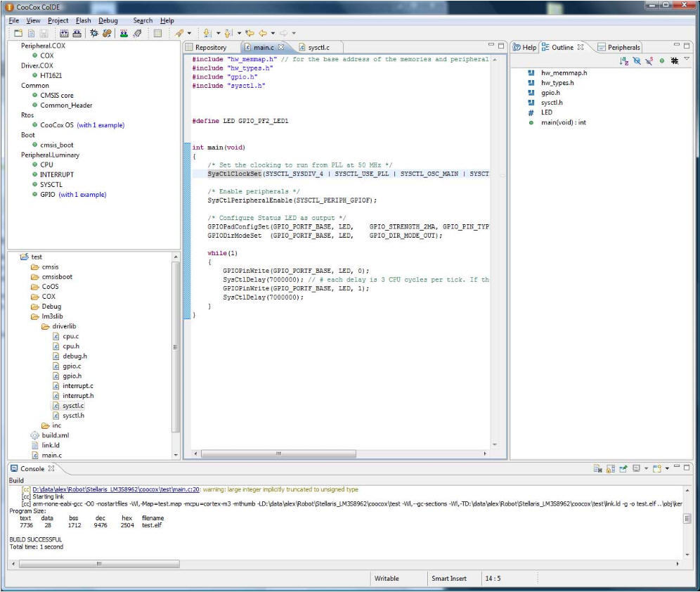Open the Project menu

(x=58, y=20)
